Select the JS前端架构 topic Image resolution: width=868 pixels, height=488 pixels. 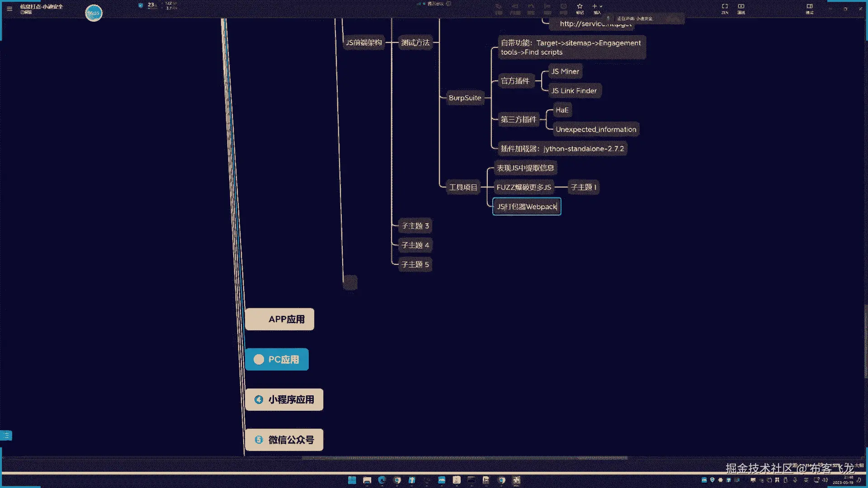(364, 42)
